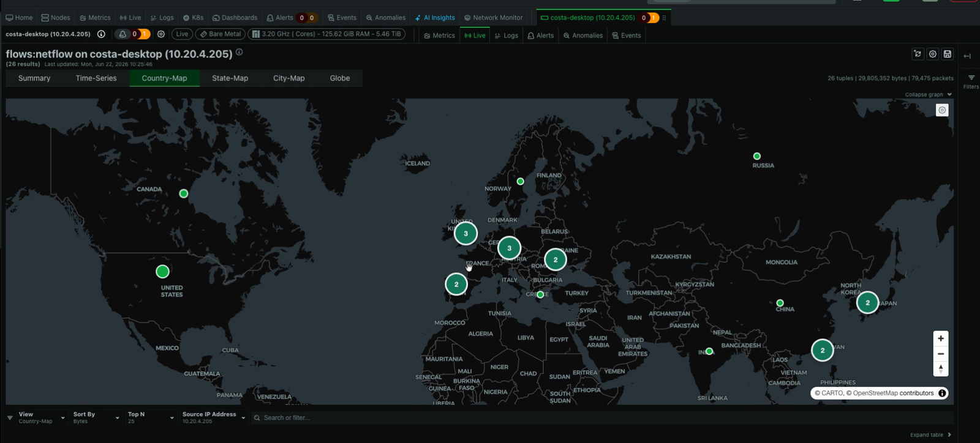Image resolution: width=980 pixels, height=443 pixels.
Task: Open the node-level Anomalies tab
Action: [x=582, y=35]
